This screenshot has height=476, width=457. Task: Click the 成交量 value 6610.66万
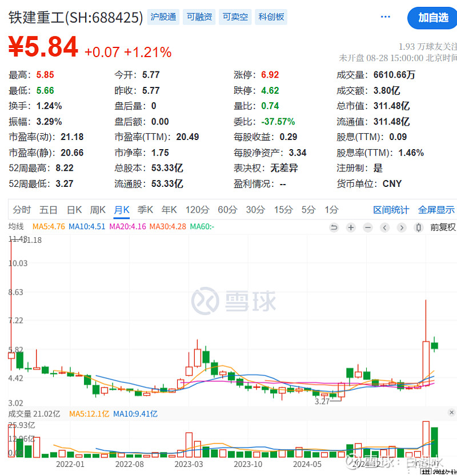394,75
